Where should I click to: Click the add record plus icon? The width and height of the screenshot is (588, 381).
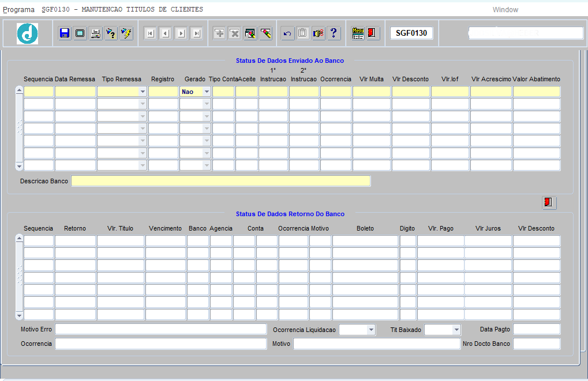coord(219,33)
